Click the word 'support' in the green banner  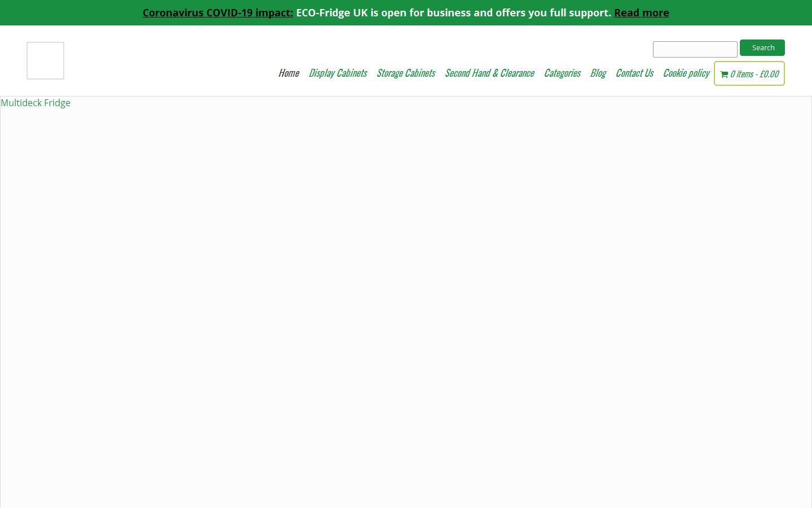tap(589, 12)
